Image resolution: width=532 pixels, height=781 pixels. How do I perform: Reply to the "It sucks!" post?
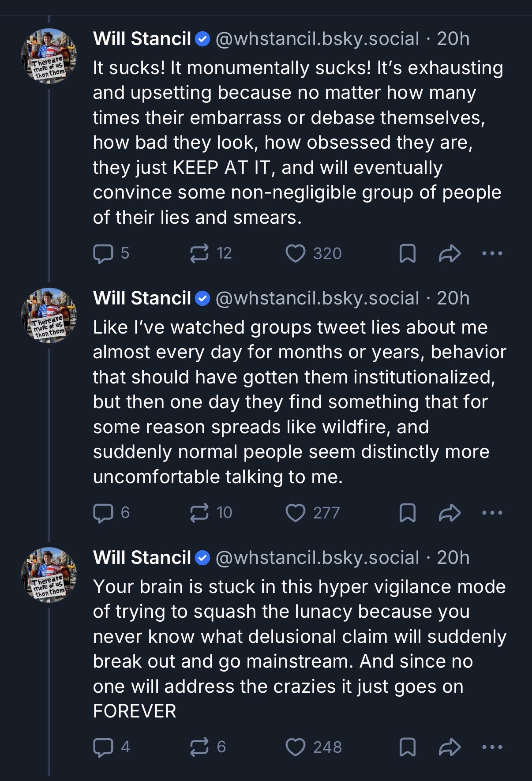103,254
